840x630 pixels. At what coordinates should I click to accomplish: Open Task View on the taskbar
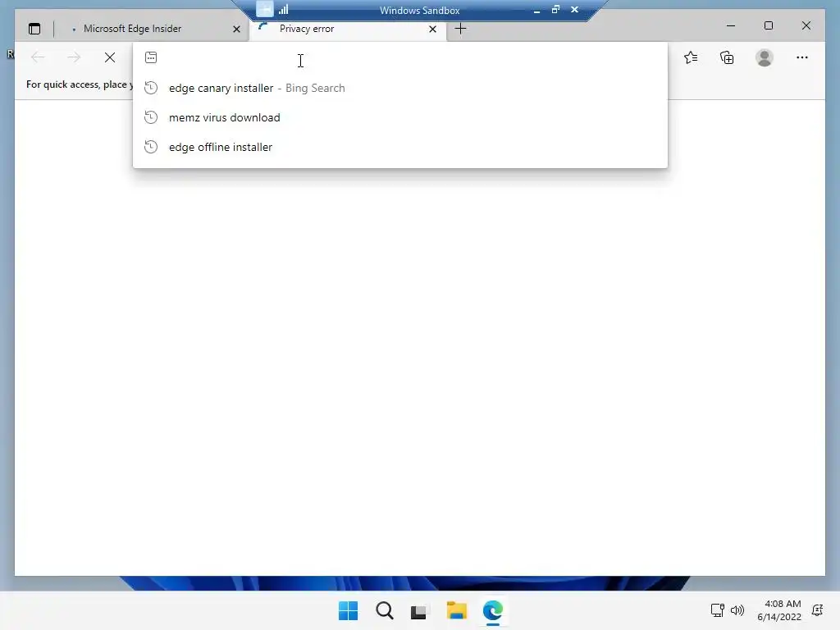420,610
